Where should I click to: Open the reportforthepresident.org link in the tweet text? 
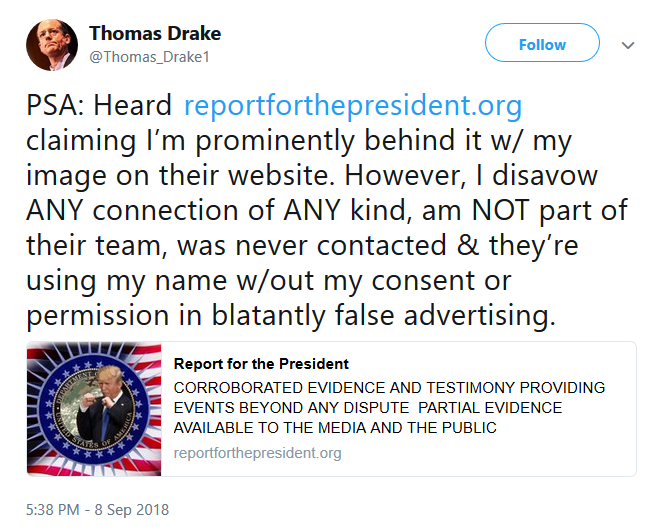pyautogui.click(x=353, y=105)
